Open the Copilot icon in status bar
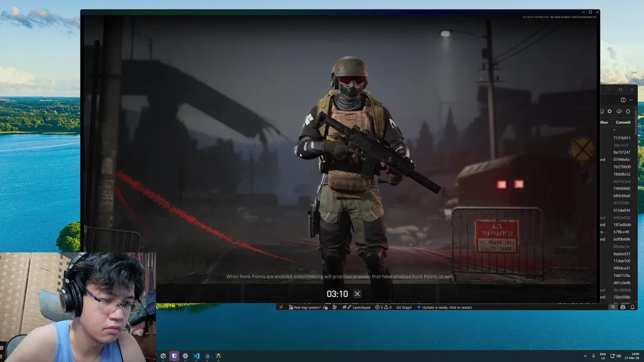644x362 pixels. (623, 307)
